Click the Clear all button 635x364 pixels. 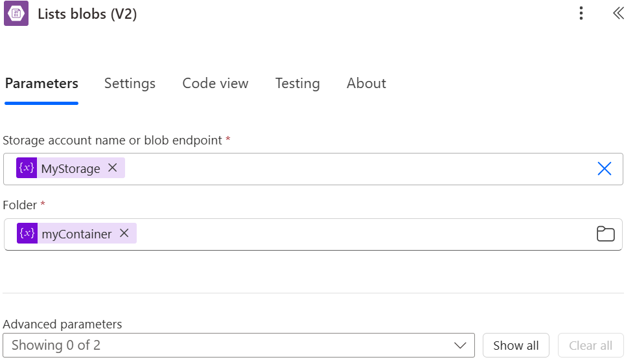(x=590, y=345)
